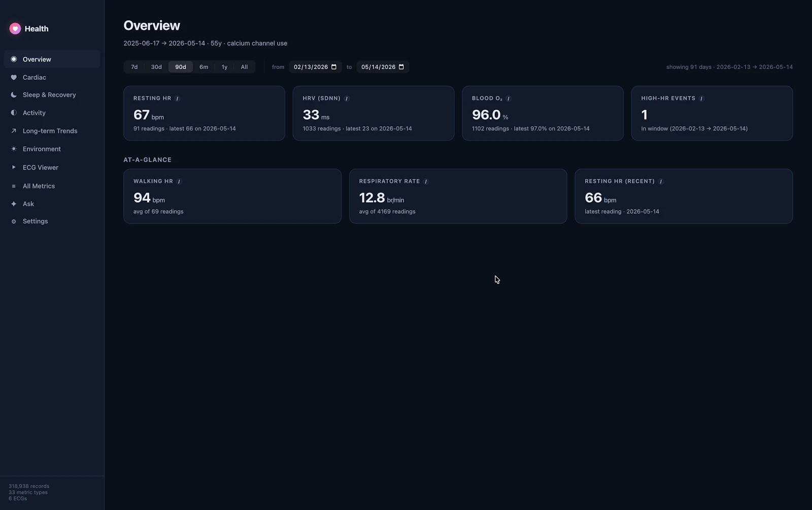
Task: Go to the Overview page
Action: tap(52, 59)
